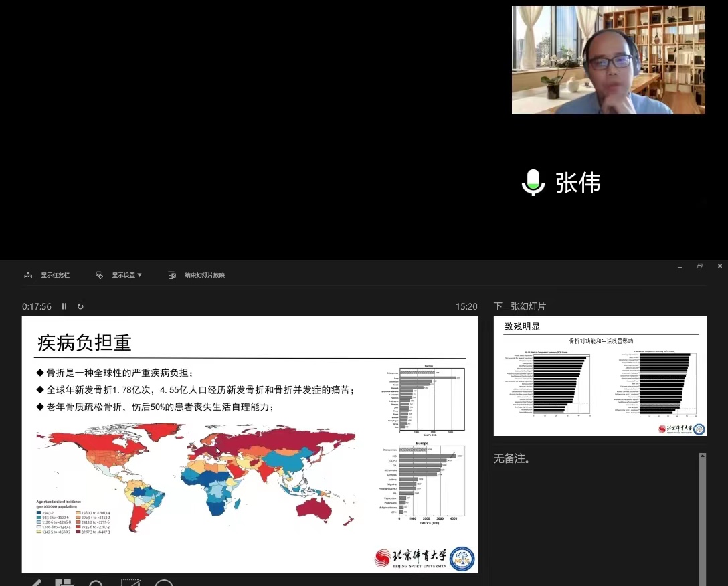Pause the presentation timer
The height and width of the screenshot is (586, 728).
(64, 306)
